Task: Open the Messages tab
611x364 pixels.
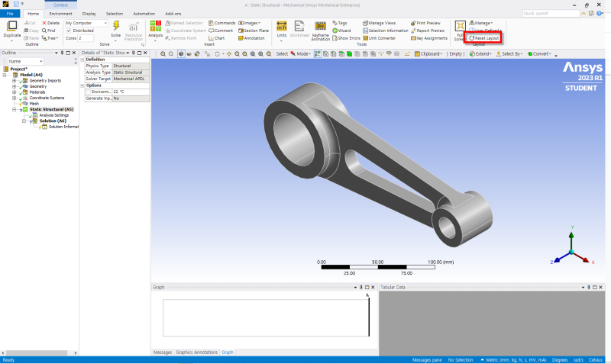Action: click(x=163, y=353)
